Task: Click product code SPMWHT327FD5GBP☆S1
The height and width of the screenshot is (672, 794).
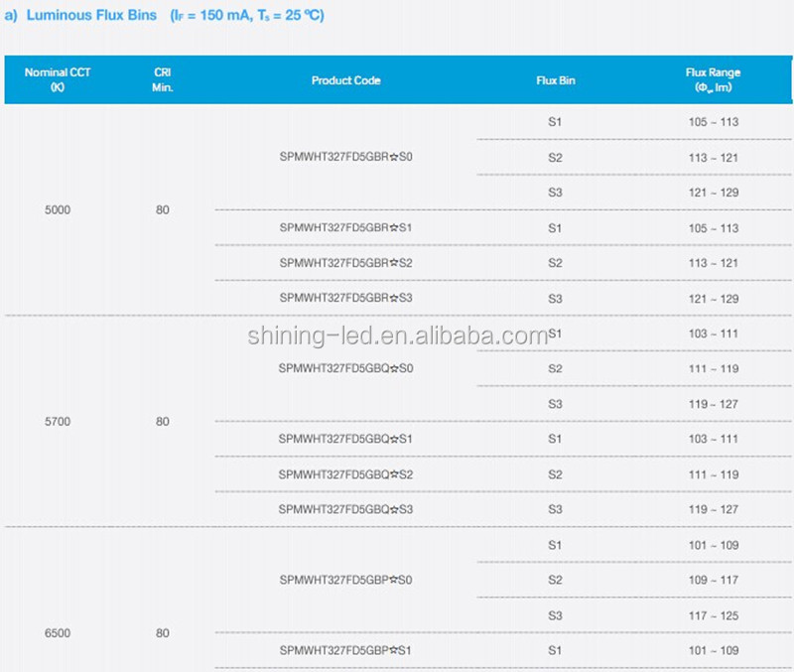Action: click(345, 650)
